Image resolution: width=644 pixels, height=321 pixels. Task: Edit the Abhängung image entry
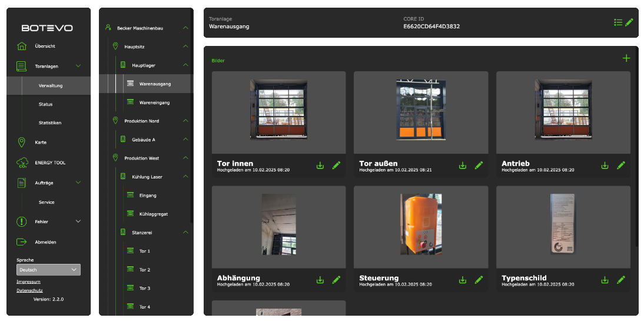336,280
